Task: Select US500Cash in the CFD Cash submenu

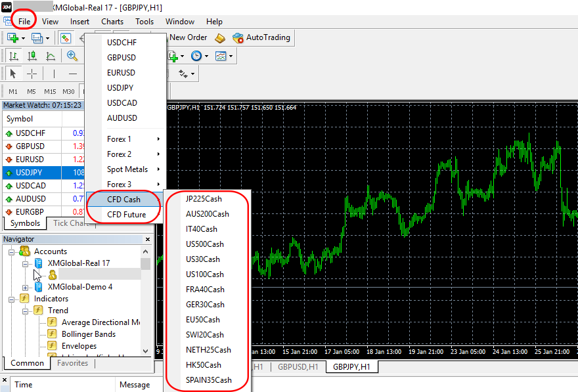Action: [x=207, y=244]
